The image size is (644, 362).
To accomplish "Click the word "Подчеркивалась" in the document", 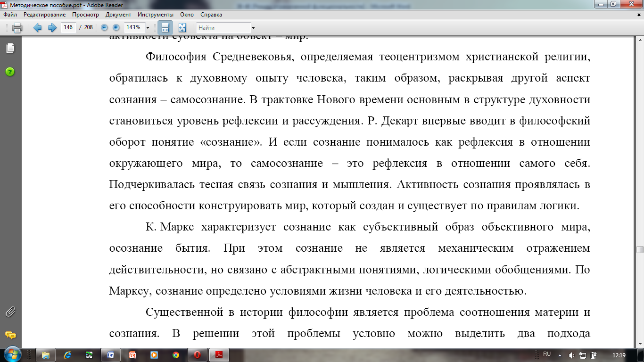I will point(152,184).
